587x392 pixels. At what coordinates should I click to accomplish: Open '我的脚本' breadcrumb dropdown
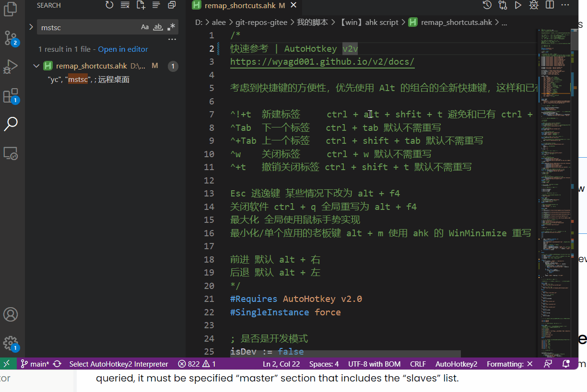coord(312,22)
